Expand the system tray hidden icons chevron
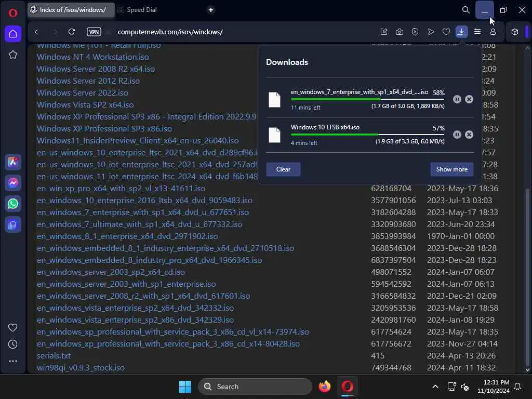This screenshot has height=399, width=532. 435,387
